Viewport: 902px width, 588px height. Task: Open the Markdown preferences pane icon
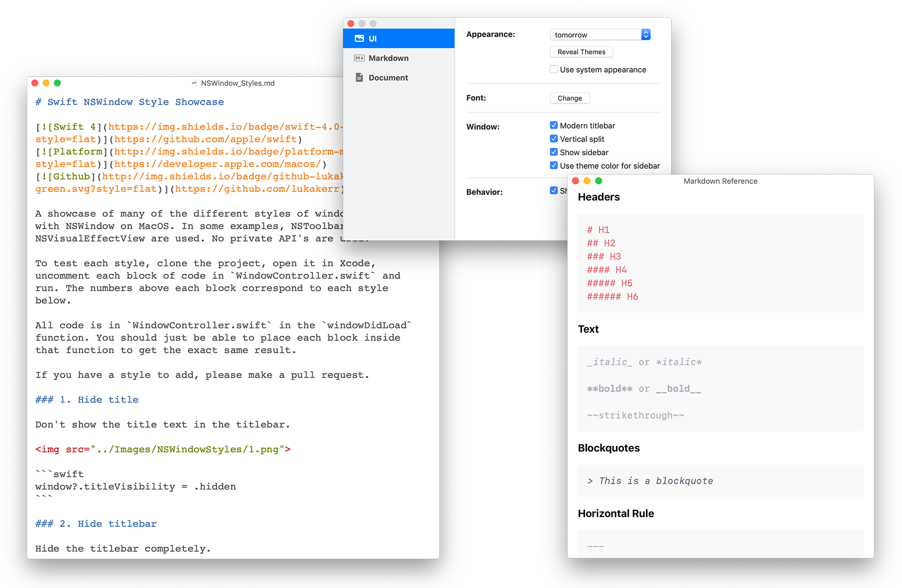click(359, 58)
